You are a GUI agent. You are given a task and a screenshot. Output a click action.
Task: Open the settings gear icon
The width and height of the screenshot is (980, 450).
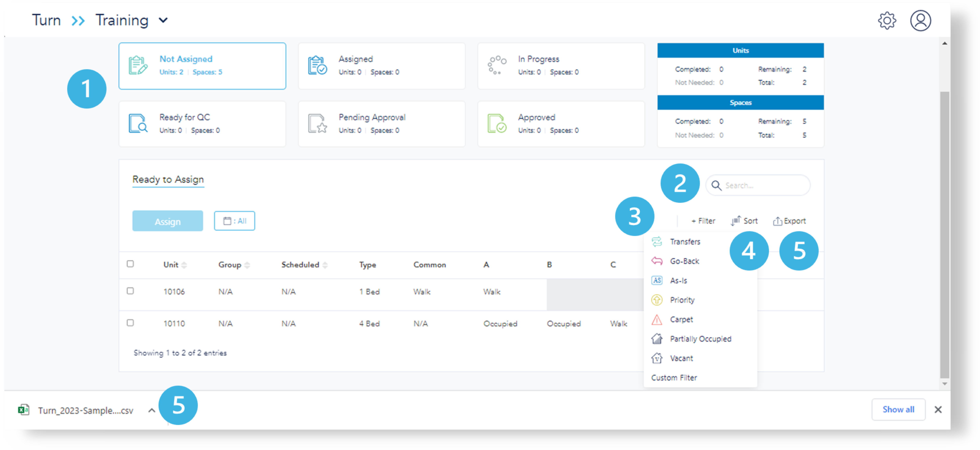point(887,21)
